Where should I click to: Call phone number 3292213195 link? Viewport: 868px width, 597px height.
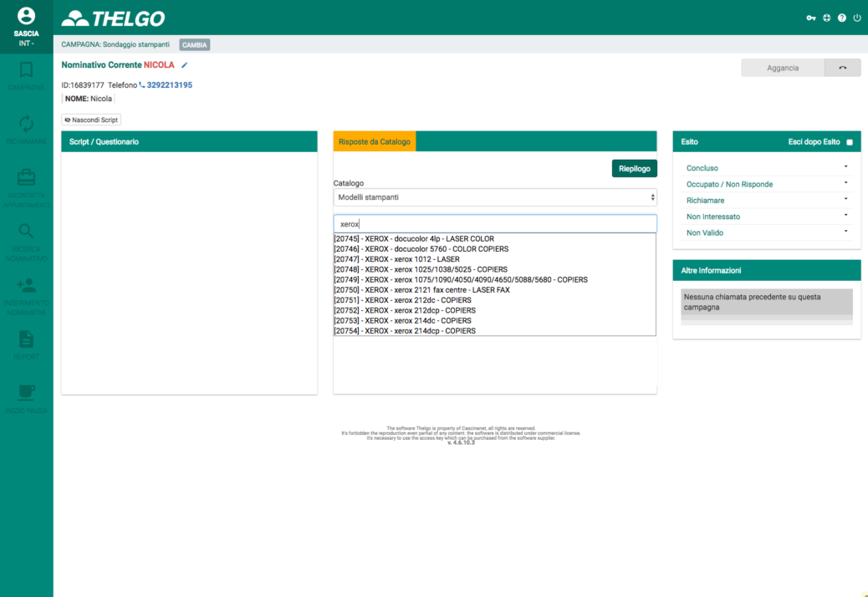170,85
